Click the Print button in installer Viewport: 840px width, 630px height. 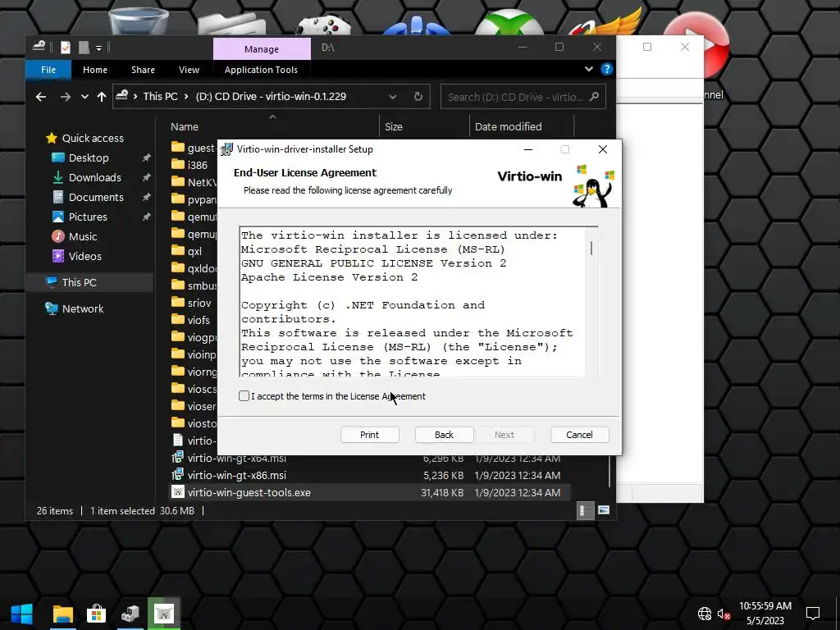pyautogui.click(x=370, y=435)
